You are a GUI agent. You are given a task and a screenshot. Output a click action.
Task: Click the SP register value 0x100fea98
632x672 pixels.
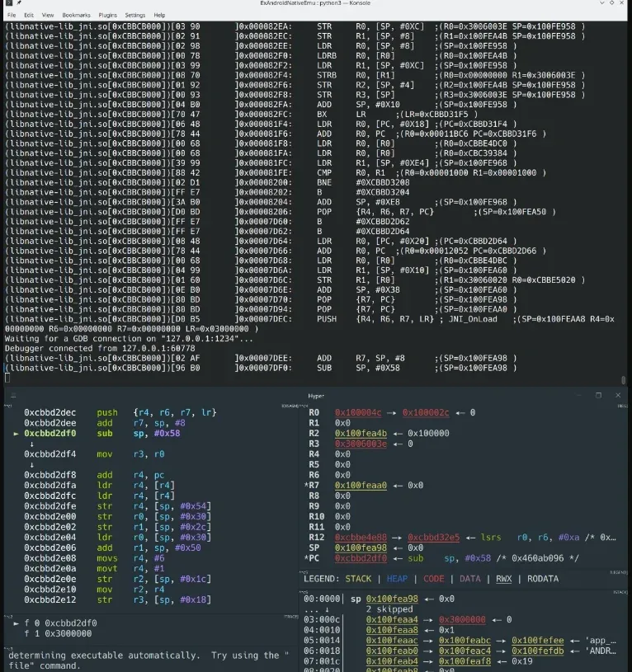361,547
